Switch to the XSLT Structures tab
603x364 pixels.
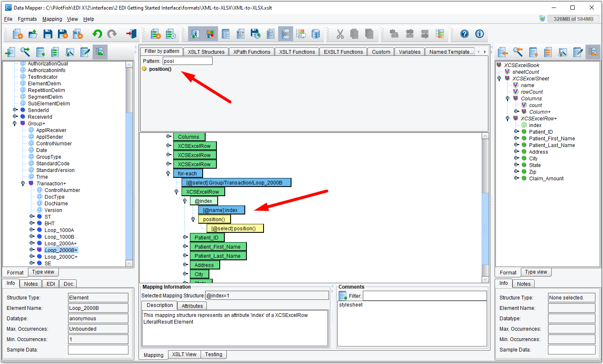(206, 52)
